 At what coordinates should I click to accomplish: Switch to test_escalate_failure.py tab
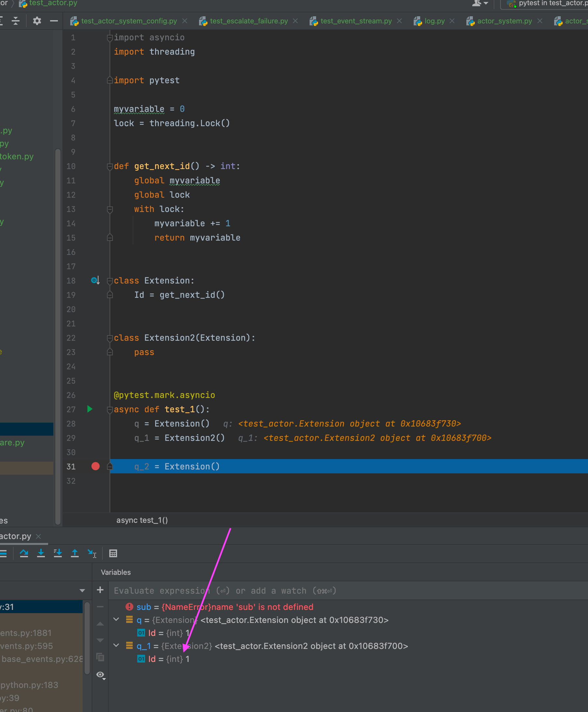click(x=249, y=21)
